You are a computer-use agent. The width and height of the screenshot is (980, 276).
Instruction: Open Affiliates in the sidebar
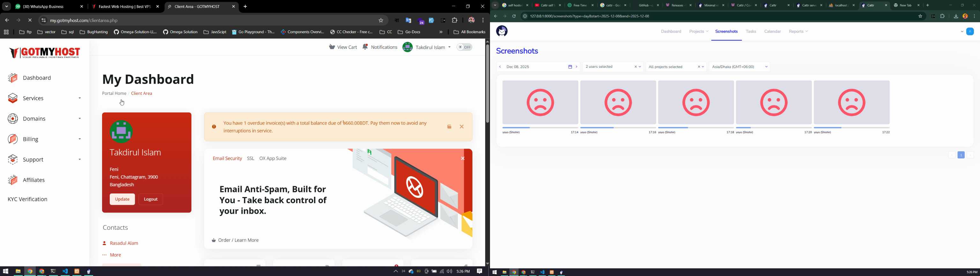coord(26,180)
